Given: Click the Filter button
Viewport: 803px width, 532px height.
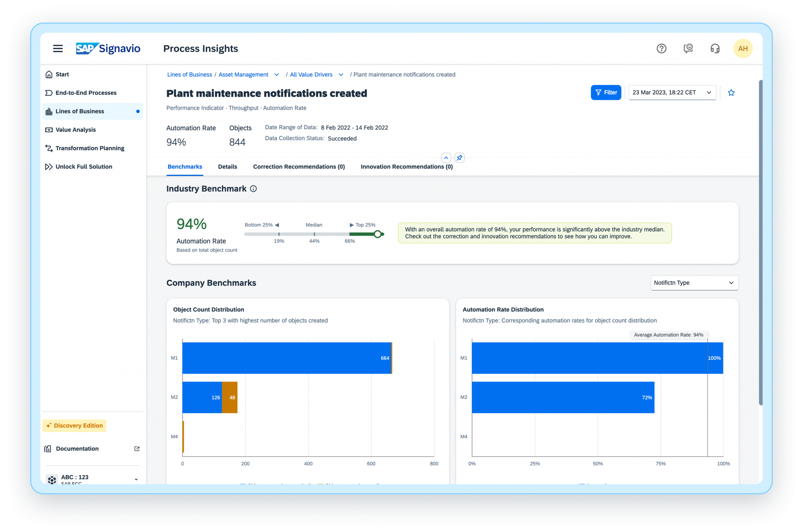Looking at the screenshot, I should (x=606, y=93).
